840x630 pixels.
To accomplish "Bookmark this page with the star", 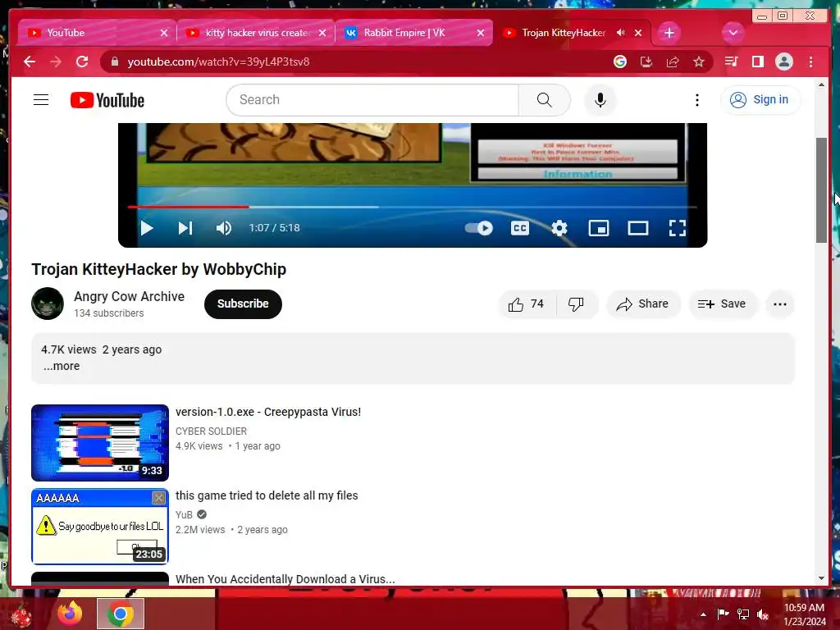I will click(699, 62).
